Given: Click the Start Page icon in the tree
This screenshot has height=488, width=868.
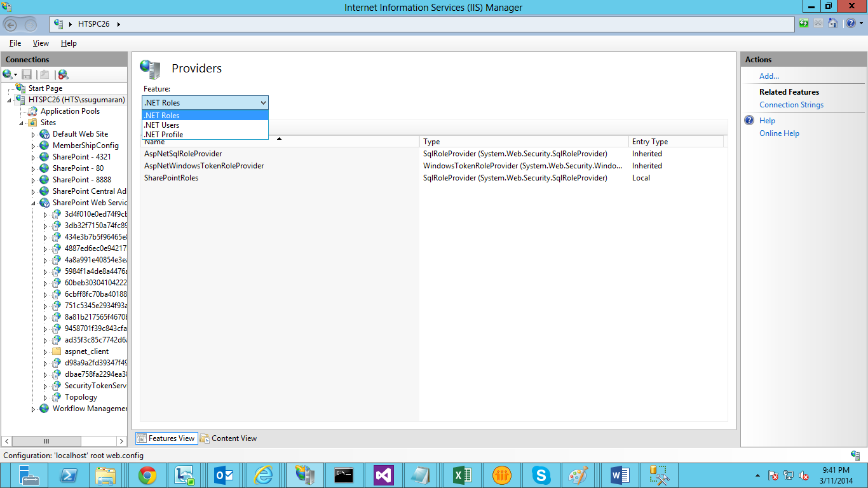Looking at the screenshot, I should [x=21, y=88].
